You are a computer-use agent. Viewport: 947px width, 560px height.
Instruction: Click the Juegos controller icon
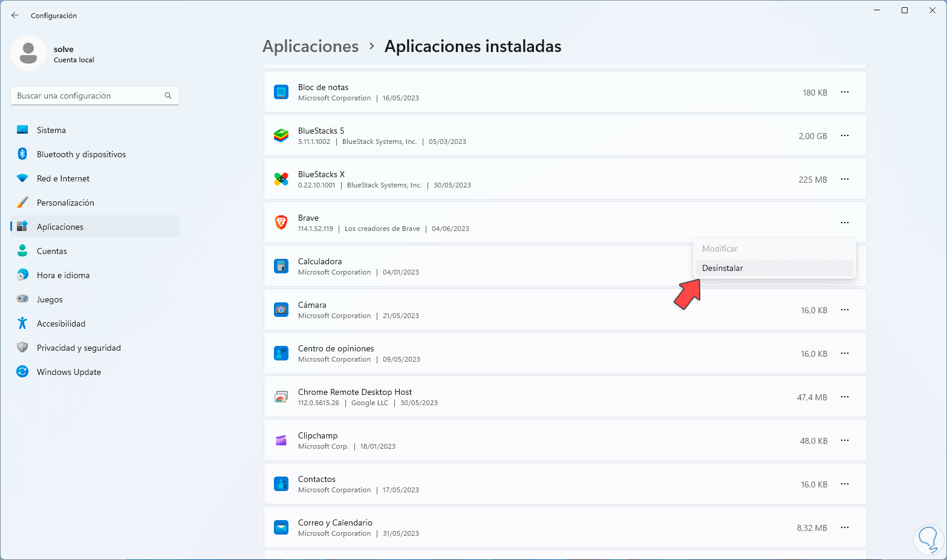22,299
